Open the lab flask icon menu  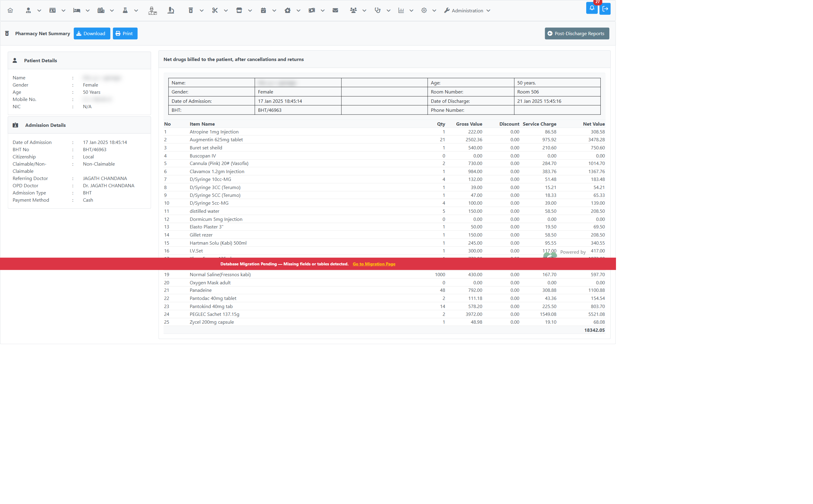(x=125, y=10)
